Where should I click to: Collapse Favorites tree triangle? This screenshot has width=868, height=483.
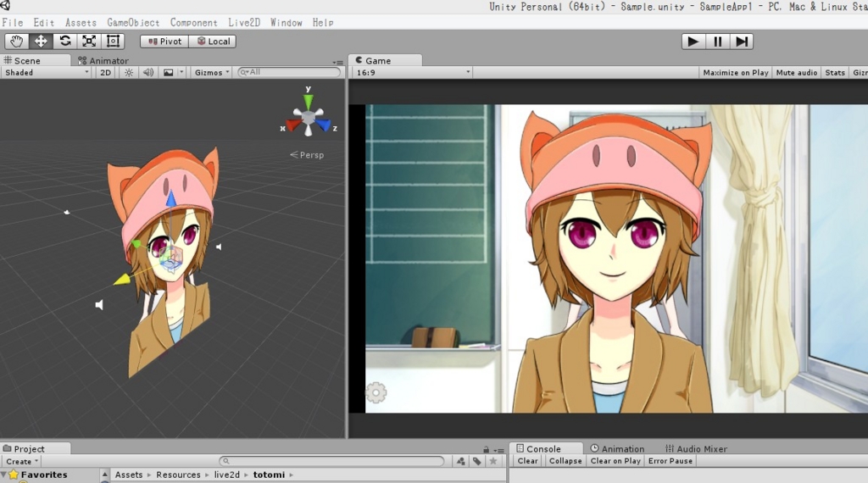4,475
